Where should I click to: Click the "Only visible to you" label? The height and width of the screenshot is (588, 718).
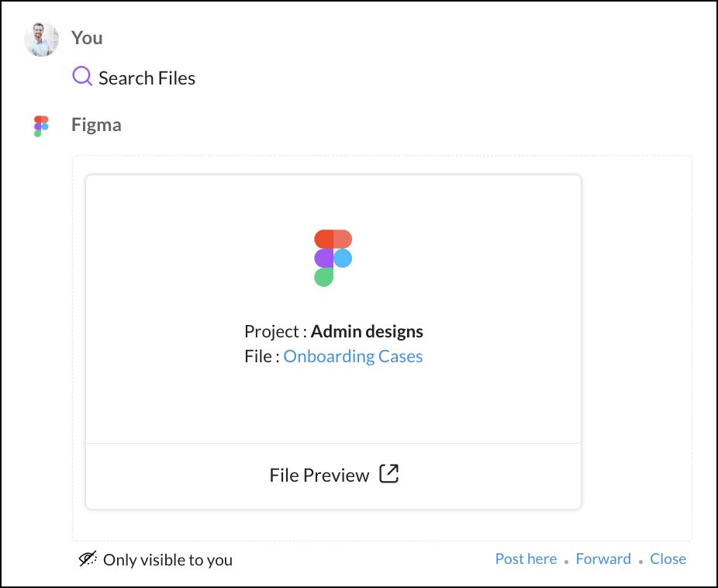tap(167, 559)
